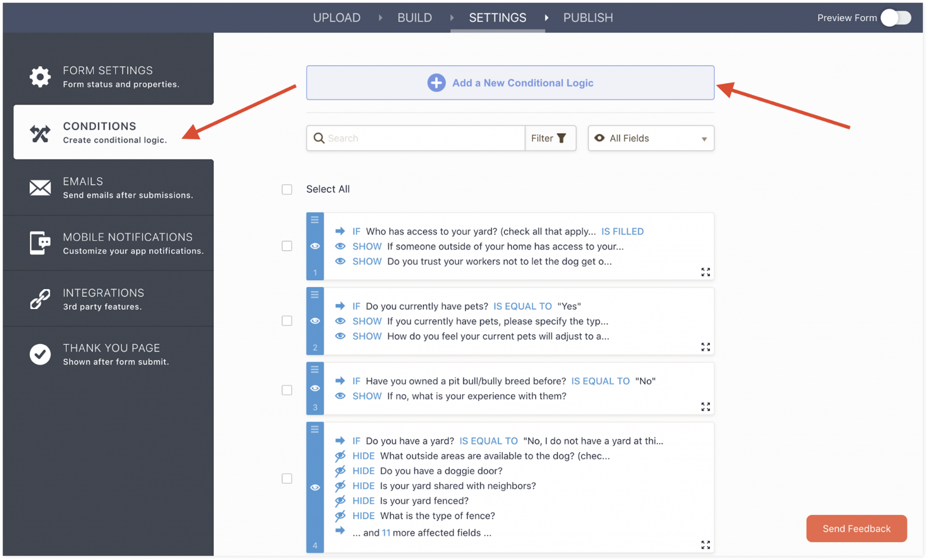The width and height of the screenshot is (927, 560).
Task: Toggle the Preview Form switch
Action: [896, 18]
